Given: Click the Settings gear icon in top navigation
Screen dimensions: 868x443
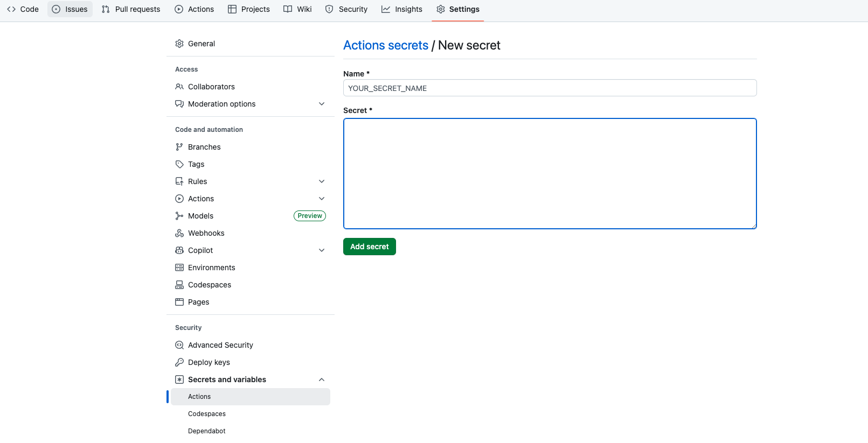Looking at the screenshot, I should [441, 9].
